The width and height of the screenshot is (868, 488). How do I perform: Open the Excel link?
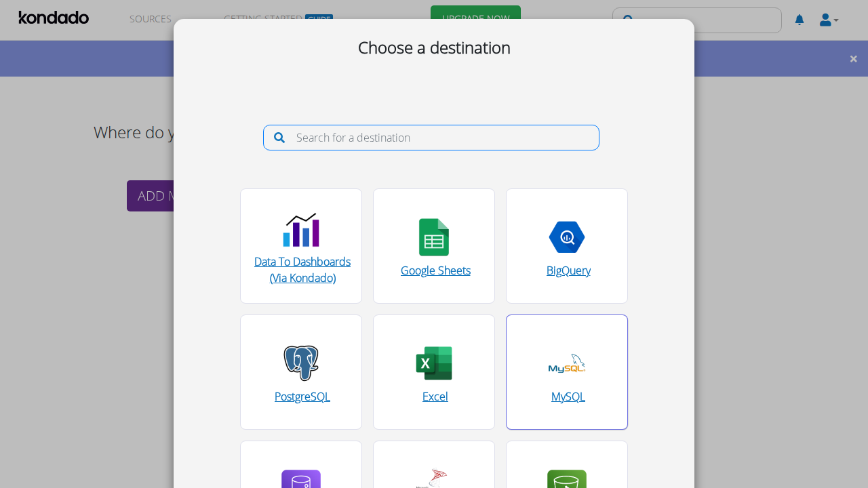tap(435, 396)
